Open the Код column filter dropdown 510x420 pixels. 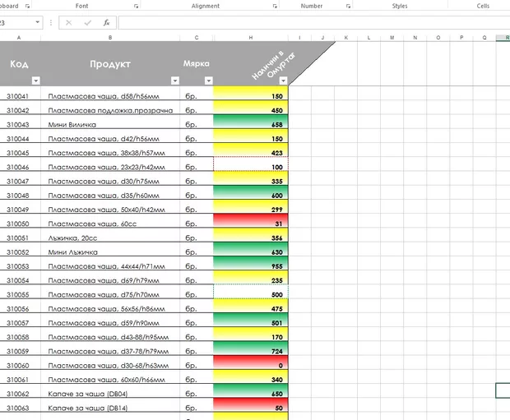click(35, 81)
